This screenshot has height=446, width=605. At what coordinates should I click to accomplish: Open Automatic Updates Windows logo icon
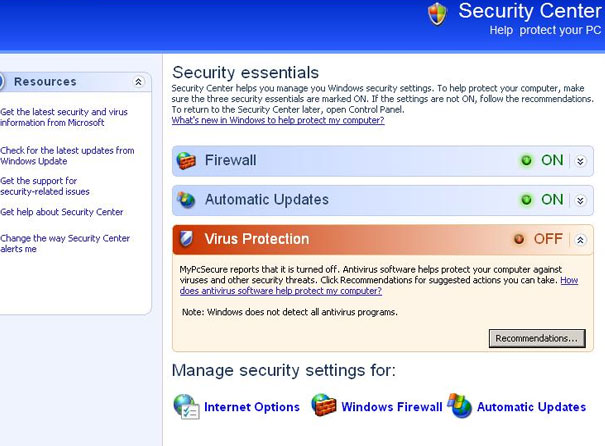click(x=460, y=406)
